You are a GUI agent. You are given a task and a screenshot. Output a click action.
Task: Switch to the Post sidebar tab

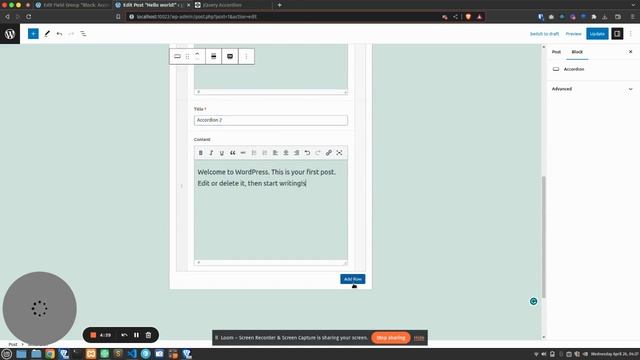point(556,52)
